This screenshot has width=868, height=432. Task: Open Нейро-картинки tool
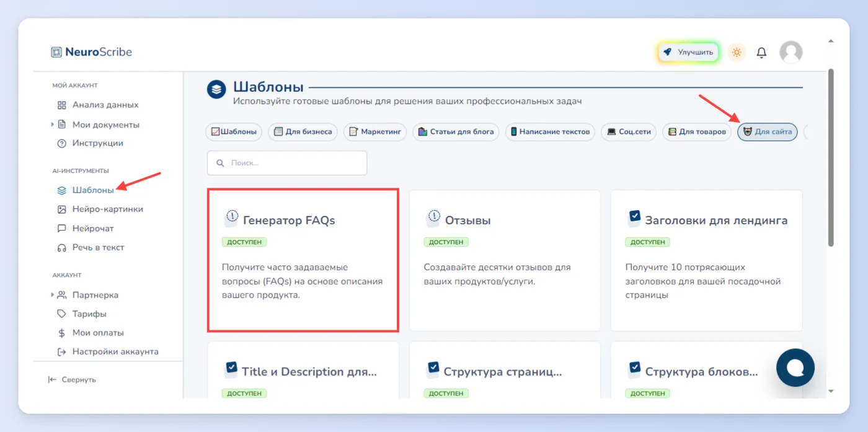[x=108, y=209]
